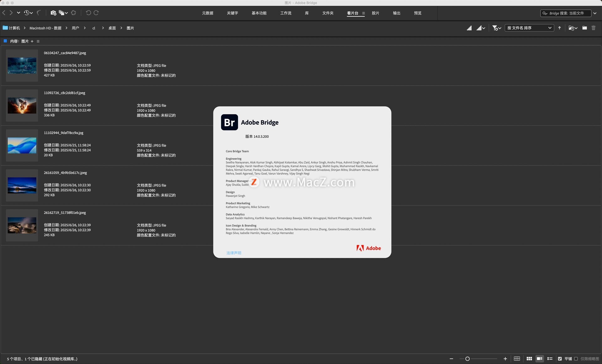Rotate 90 degrees clockwise
Viewport: 602px width, 364px height.
coord(96,13)
